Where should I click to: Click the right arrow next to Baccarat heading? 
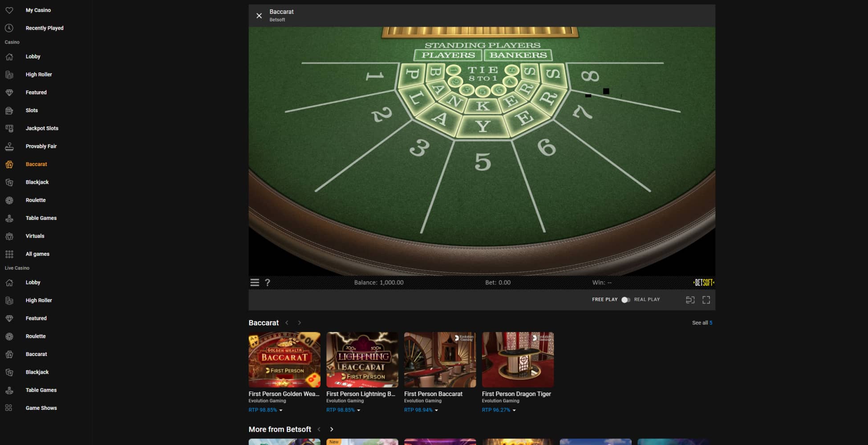[300, 323]
